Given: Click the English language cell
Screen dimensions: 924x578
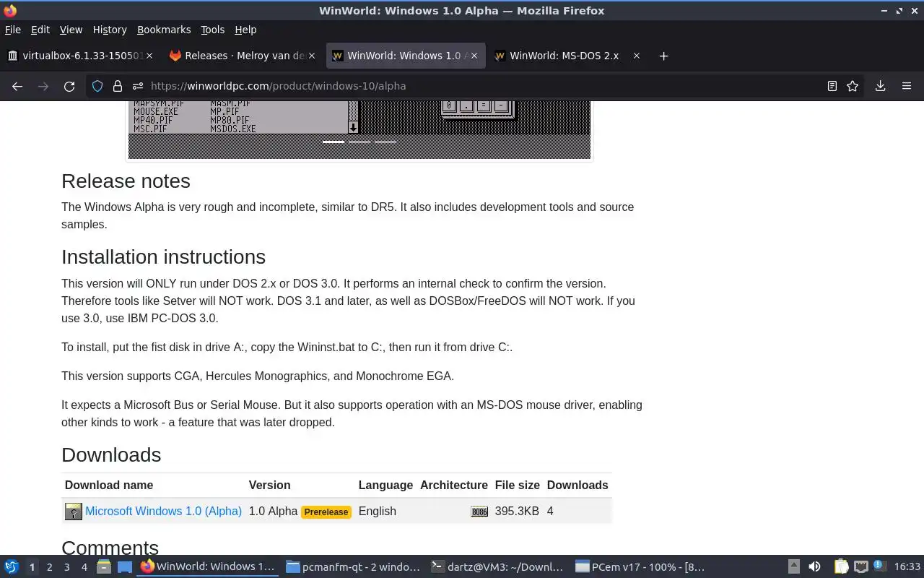Looking at the screenshot, I should (x=377, y=511).
